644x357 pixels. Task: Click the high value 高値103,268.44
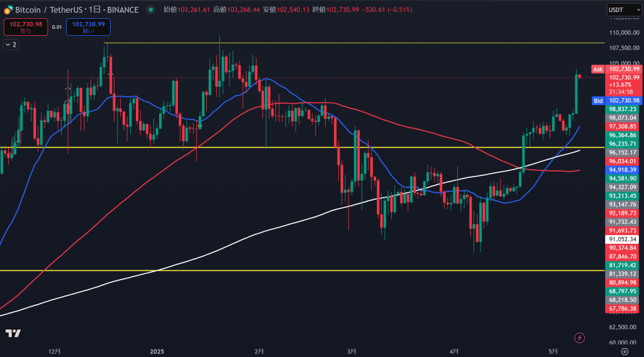click(x=236, y=9)
